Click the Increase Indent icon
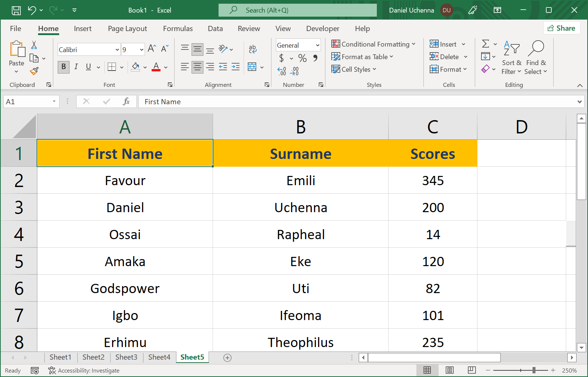This screenshot has width=588, height=377. tap(236, 67)
